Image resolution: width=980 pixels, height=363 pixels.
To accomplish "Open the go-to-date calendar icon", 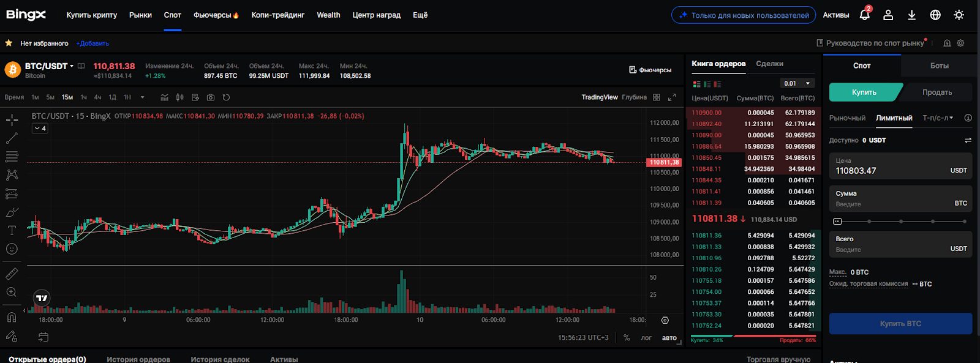I will pos(43,337).
